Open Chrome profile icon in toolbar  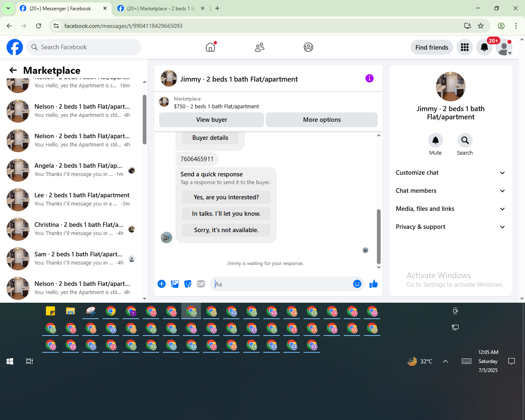point(501,26)
